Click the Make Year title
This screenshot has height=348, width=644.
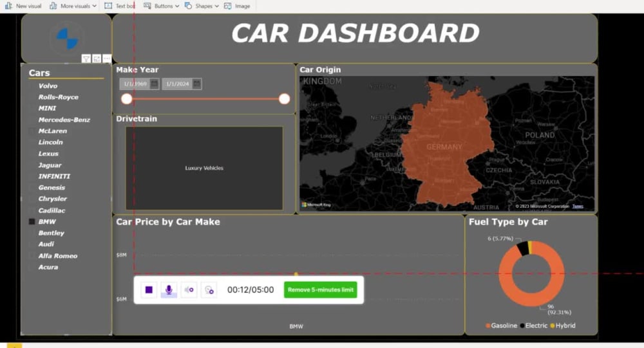(137, 69)
